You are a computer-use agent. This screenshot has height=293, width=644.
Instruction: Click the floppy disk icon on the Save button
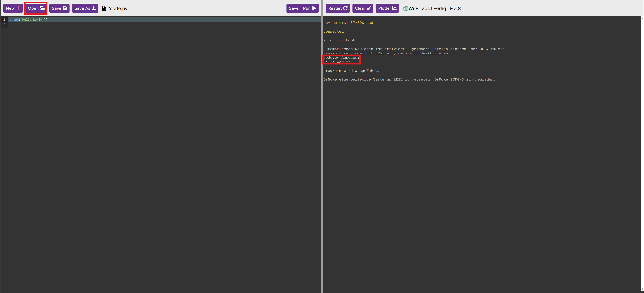pyautogui.click(x=65, y=8)
